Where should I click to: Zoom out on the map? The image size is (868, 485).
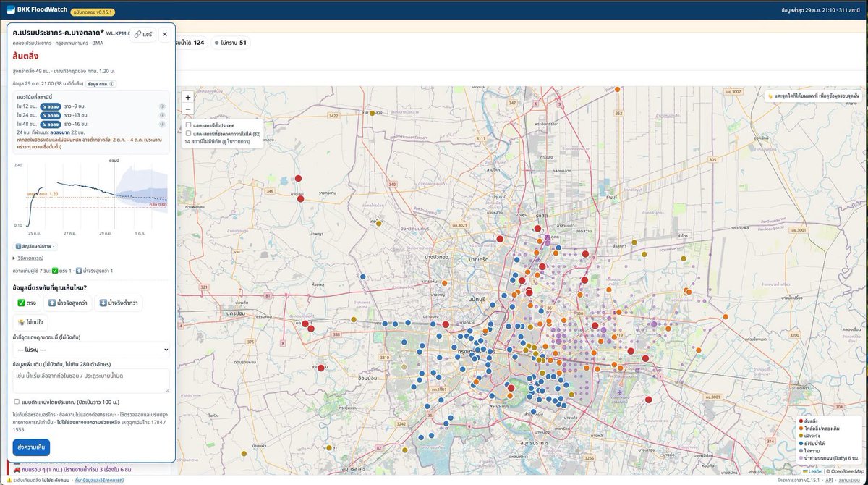[x=188, y=109]
